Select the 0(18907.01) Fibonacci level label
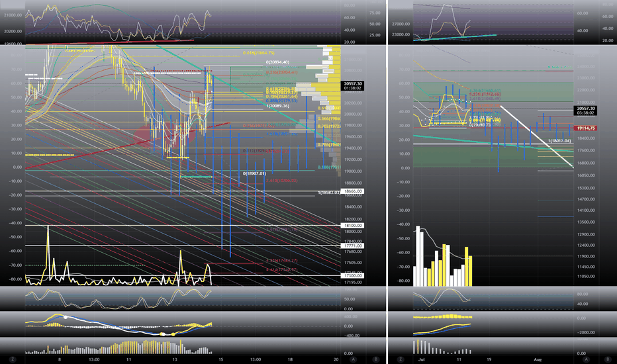Screen dimensions: 617x364 pyautogui.click(x=254, y=173)
